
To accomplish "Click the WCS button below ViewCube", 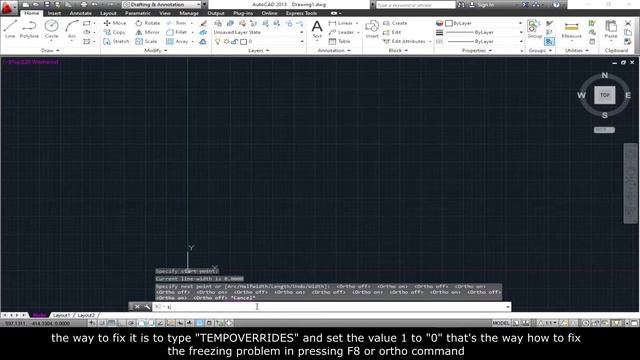I will [604, 130].
